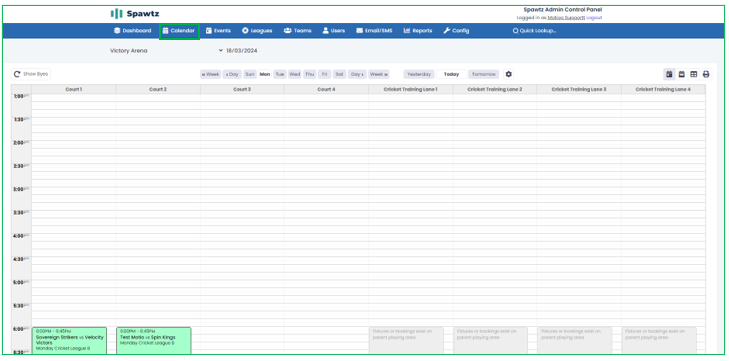
Task: Click the 1:00 time label
Action: click(21, 96)
